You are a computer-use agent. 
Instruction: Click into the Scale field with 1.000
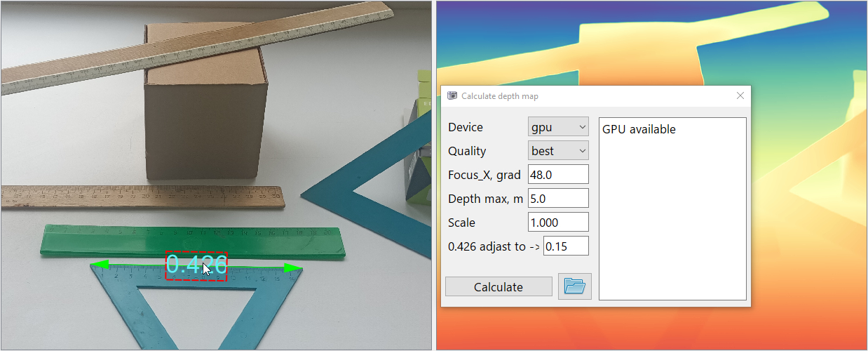pyautogui.click(x=557, y=223)
